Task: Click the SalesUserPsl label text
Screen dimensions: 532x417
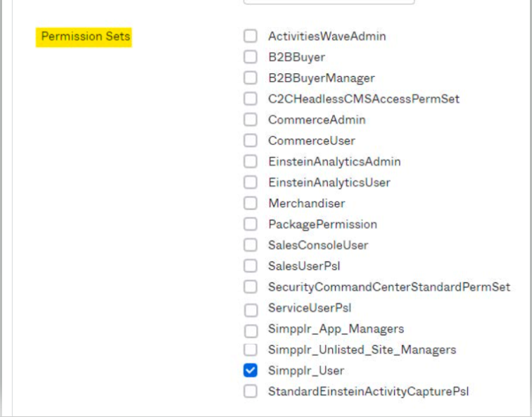Action: pyautogui.click(x=304, y=266)
